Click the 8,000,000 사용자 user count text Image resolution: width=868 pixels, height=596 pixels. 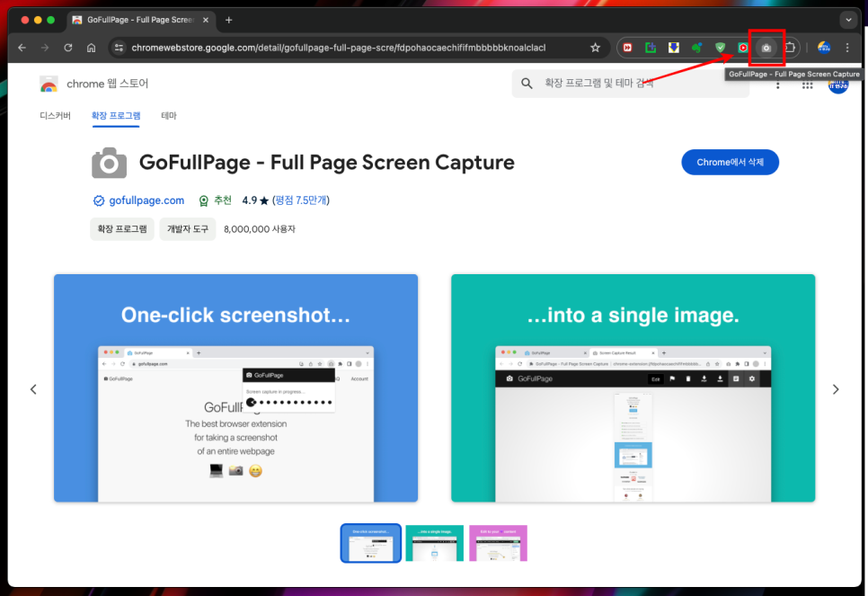pyautogui.click(x=260, y=229)
